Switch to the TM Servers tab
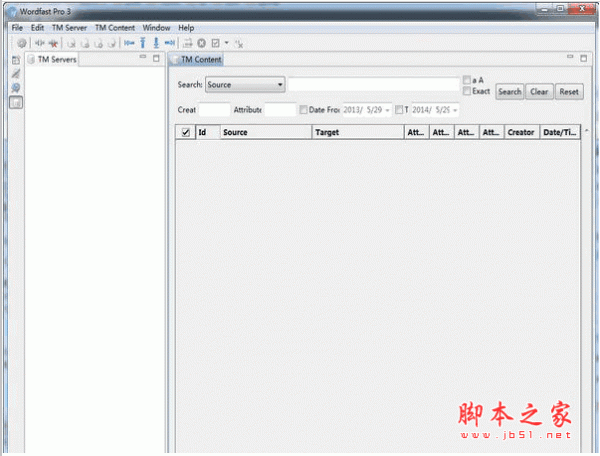This screenshot has height=456, width=600. click(x=52, y=59)
